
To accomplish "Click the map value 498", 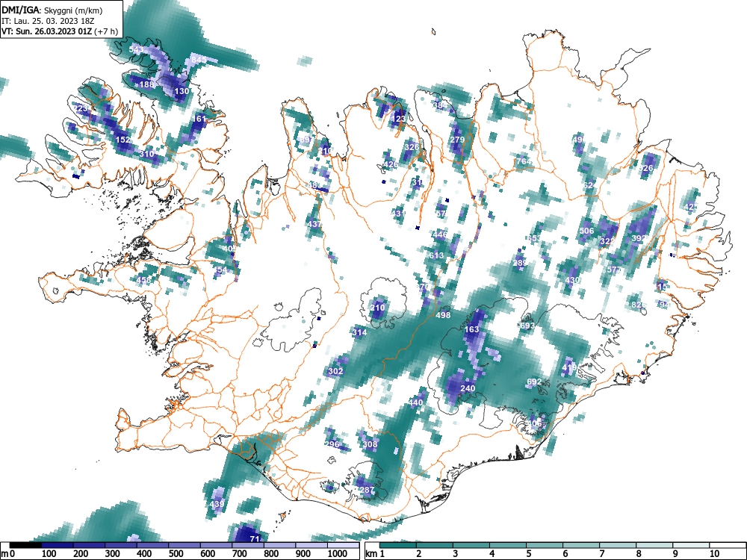I will click(443, 315).
